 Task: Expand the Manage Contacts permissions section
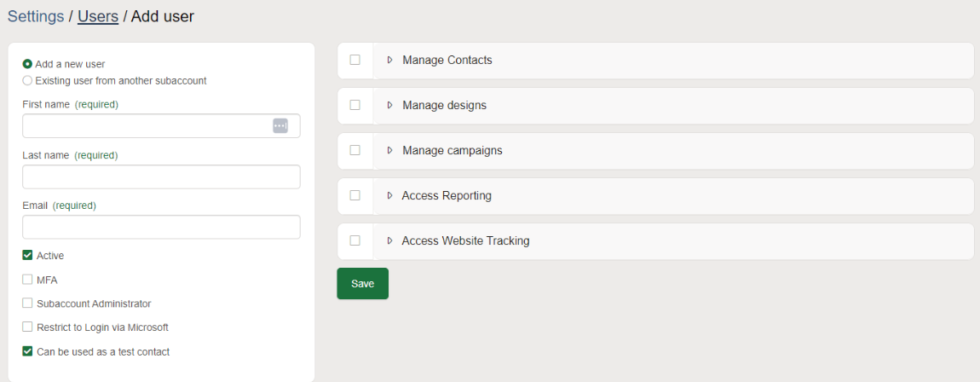point(389,61)
